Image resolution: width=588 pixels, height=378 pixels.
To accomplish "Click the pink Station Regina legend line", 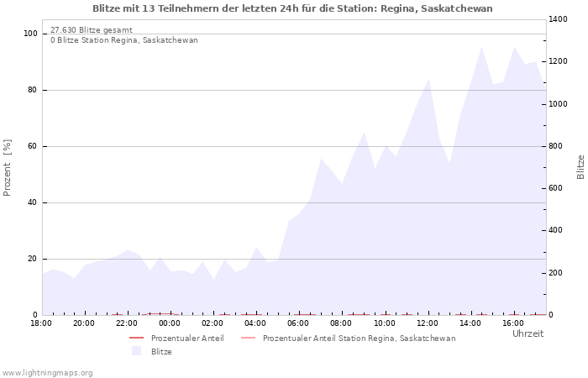I will coord(248,339).
